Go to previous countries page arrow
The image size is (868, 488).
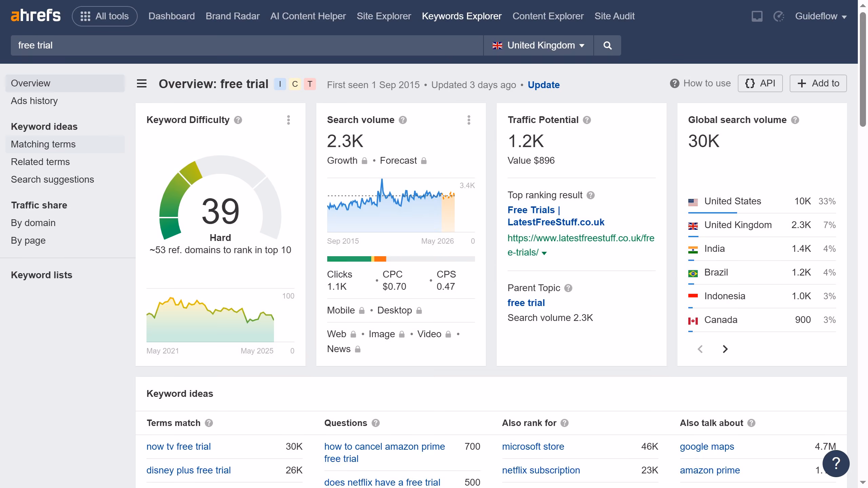[x=701, y=349]
